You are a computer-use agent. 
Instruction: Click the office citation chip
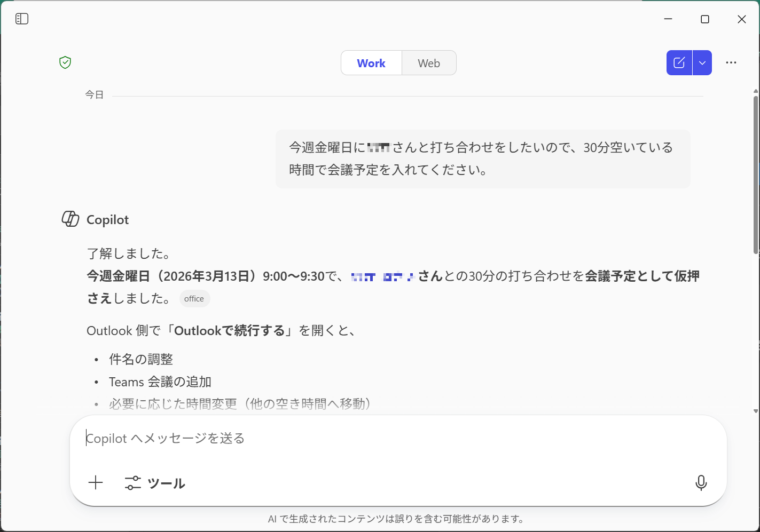194,299
